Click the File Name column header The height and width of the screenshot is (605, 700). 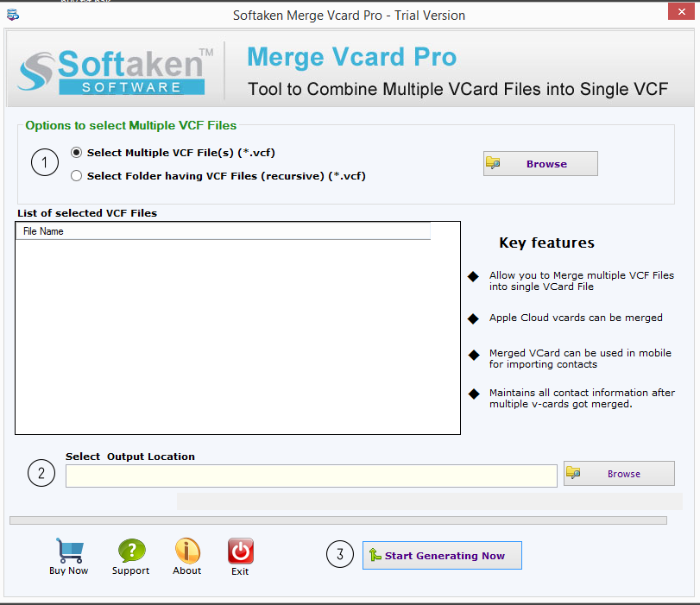point(223,231)
